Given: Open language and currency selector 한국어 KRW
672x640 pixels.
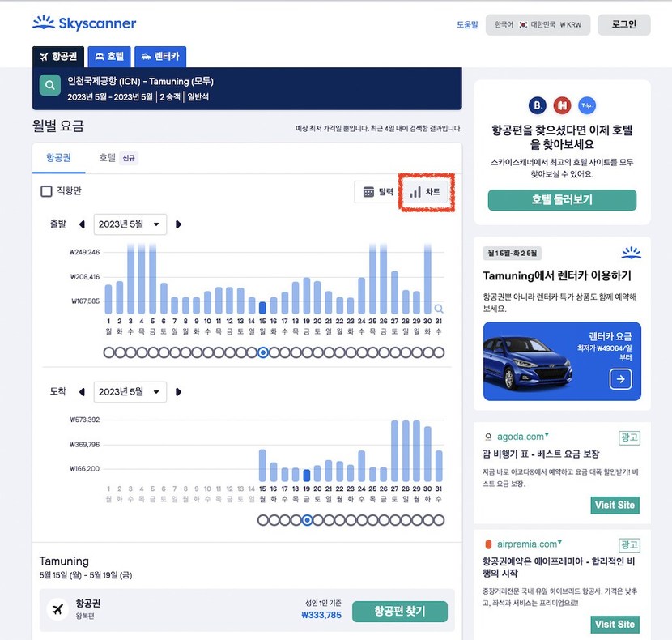Looking at the screenshot, I should pyautogui.click(x=538, y=25).
